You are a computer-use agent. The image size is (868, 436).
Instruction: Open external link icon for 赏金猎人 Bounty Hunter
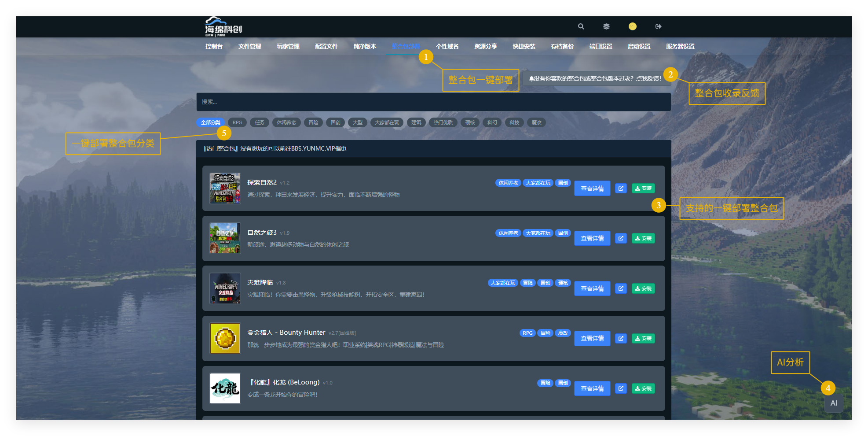tap(621, 339)
